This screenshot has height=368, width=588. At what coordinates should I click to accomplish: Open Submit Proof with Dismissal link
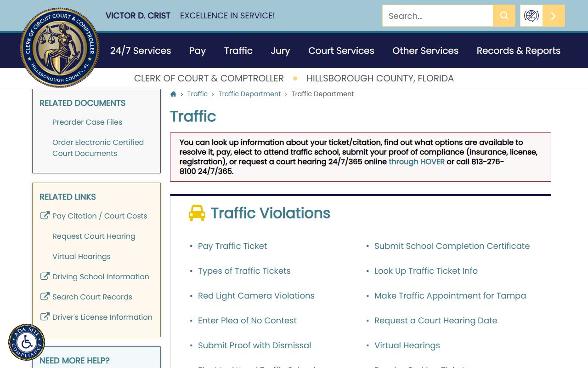254,345
